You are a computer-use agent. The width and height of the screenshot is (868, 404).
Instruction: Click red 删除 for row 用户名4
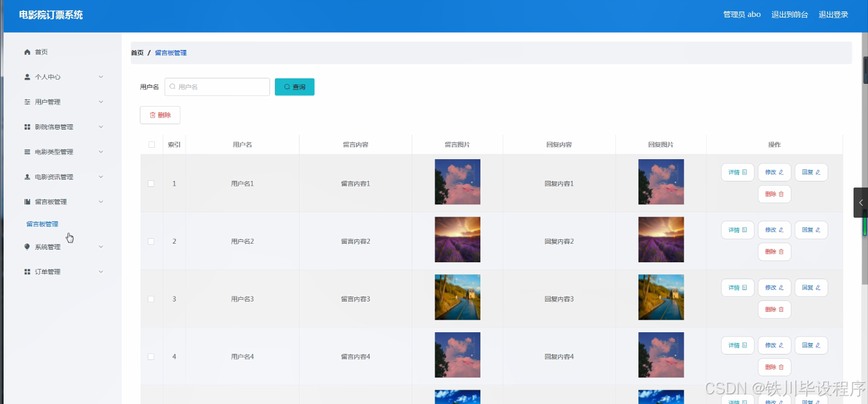775,367
